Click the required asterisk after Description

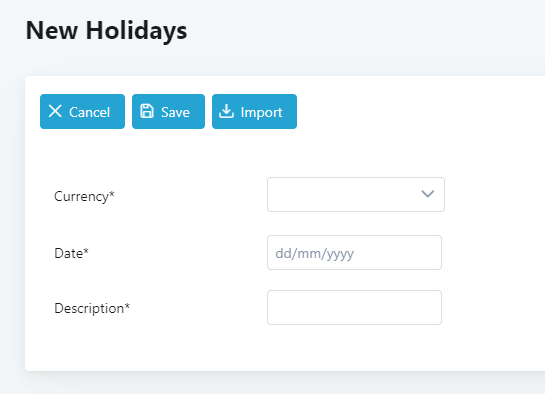pyautogui.click(x=127, y=305)
